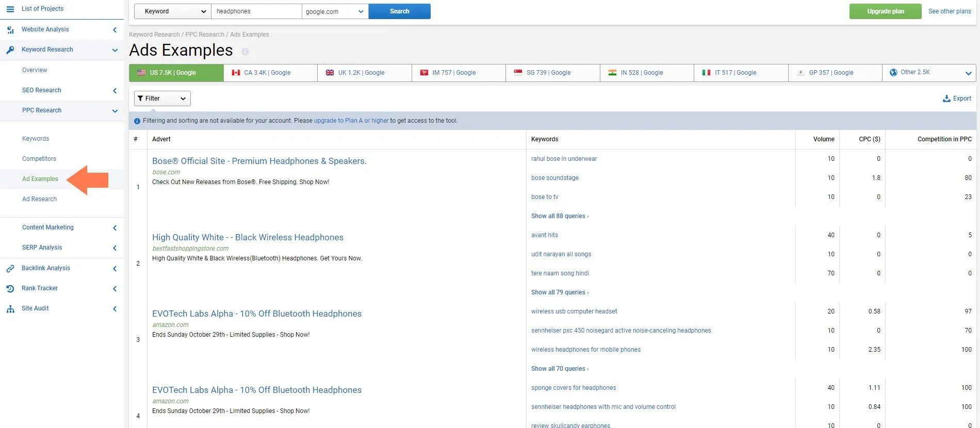Screen dimensions: 980x428
Task: Expand the Other 2.5K countries dropdown
Action: click(929, 73)
